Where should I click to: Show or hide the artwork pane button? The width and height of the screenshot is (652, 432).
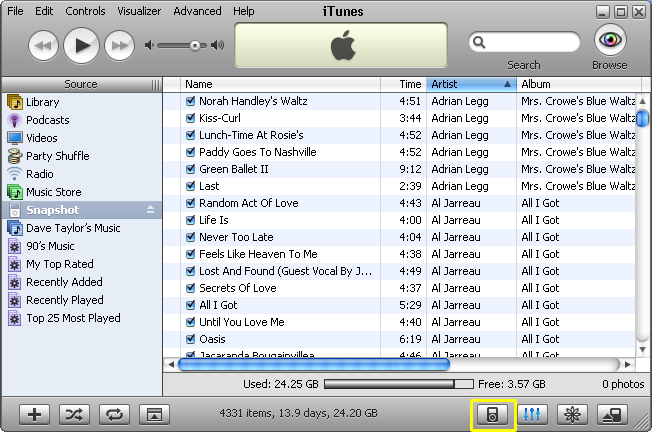tap(154, 414)
